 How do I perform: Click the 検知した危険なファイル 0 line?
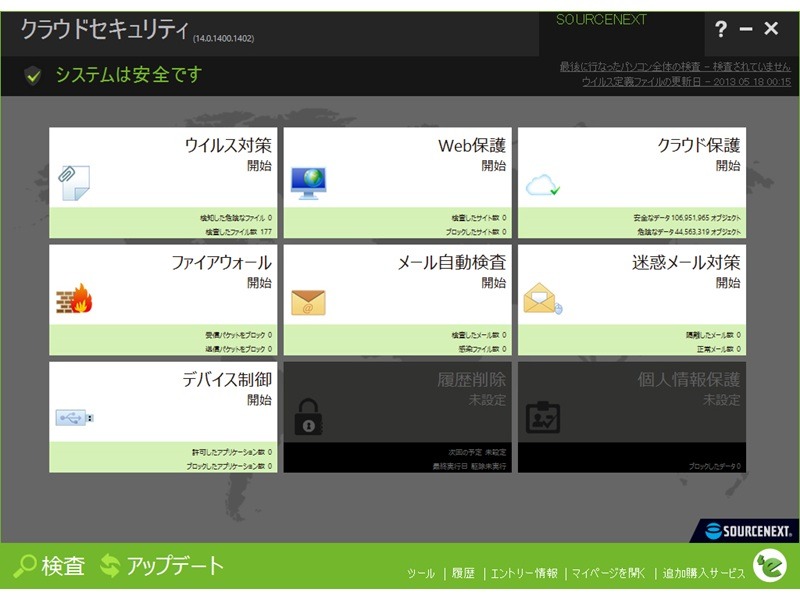(x=236, y=218)
